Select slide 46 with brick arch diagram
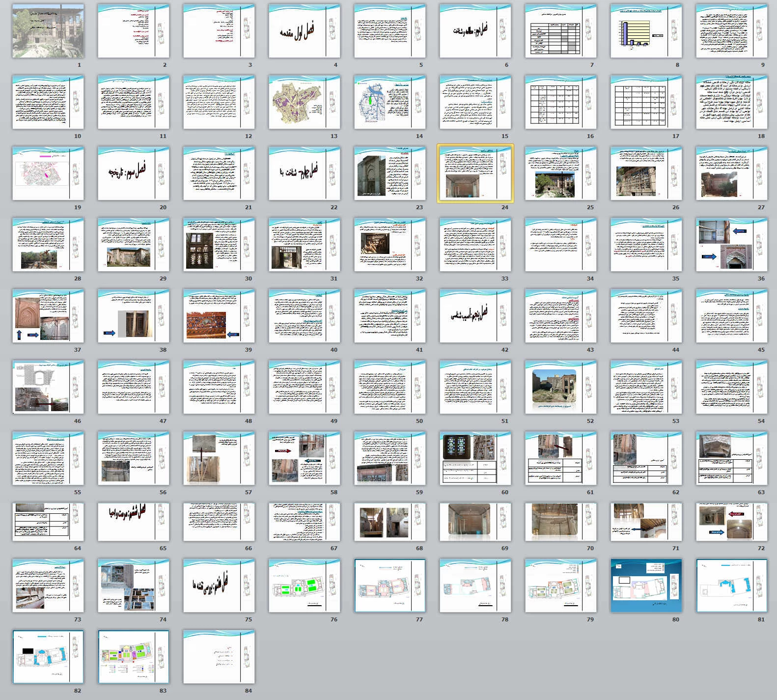This screenshot has width=777, height=700. click(48, 387)
